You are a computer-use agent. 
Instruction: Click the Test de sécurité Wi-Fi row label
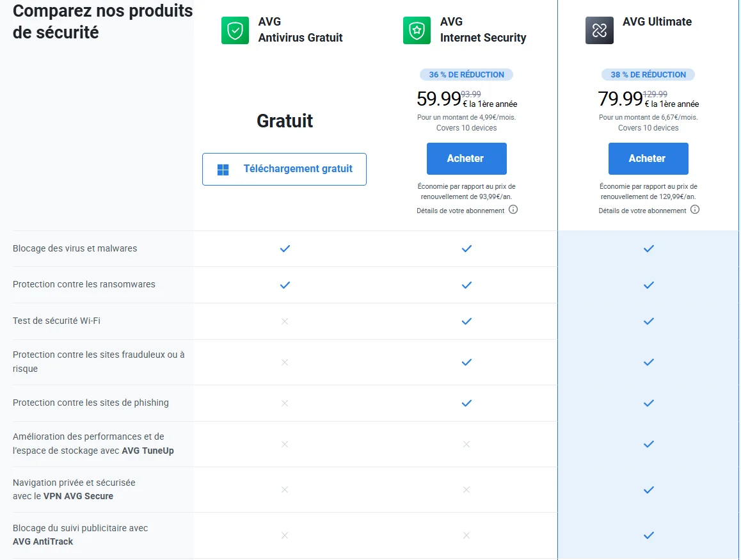click(x=56, y=321)
